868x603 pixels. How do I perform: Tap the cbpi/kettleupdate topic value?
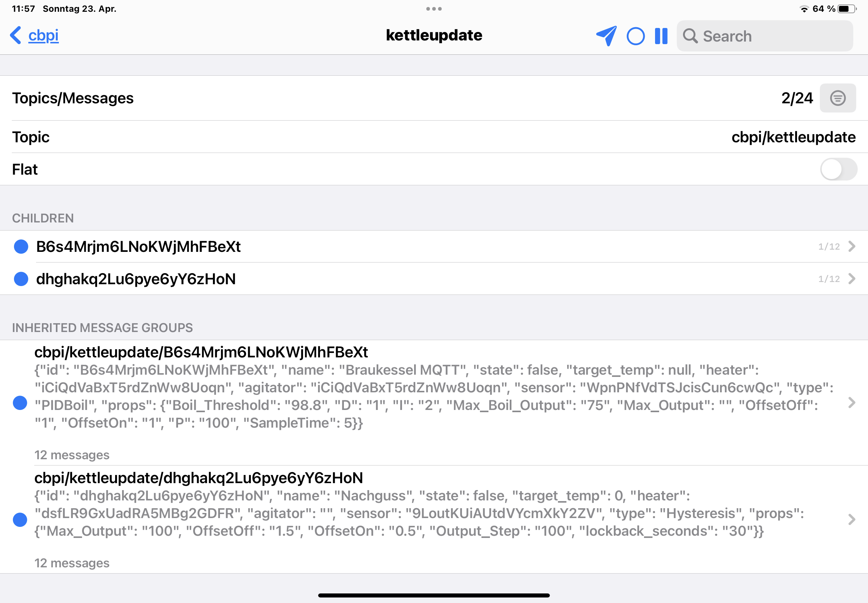click(x=793, y=137)
